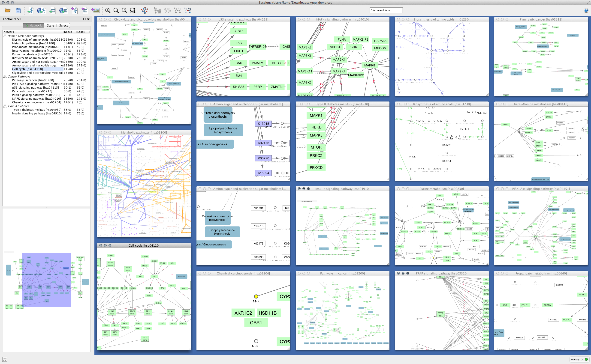Screen dimensions: 591x364
Task: Switch to the Select tab
Action: [63, 26]
